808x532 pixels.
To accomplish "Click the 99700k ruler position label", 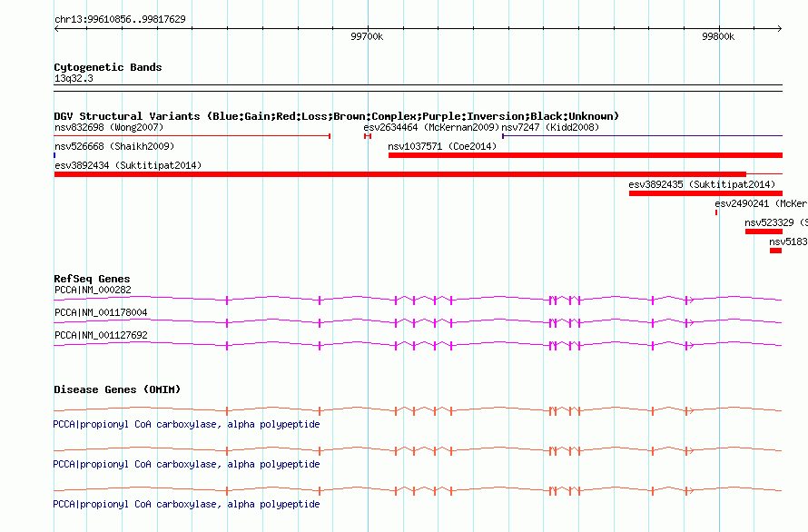I will pos(367,36).
